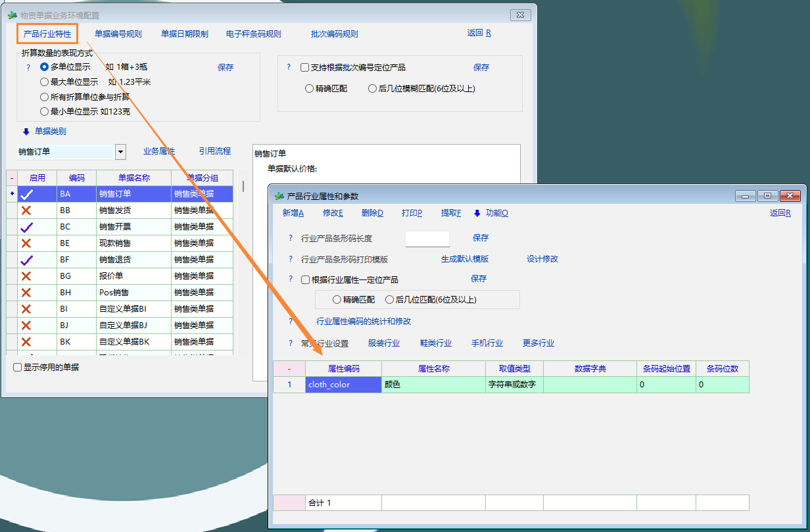Click the red X icon for 销售发货
This screenshot has width=810, height=532.
tap(26, 210)
